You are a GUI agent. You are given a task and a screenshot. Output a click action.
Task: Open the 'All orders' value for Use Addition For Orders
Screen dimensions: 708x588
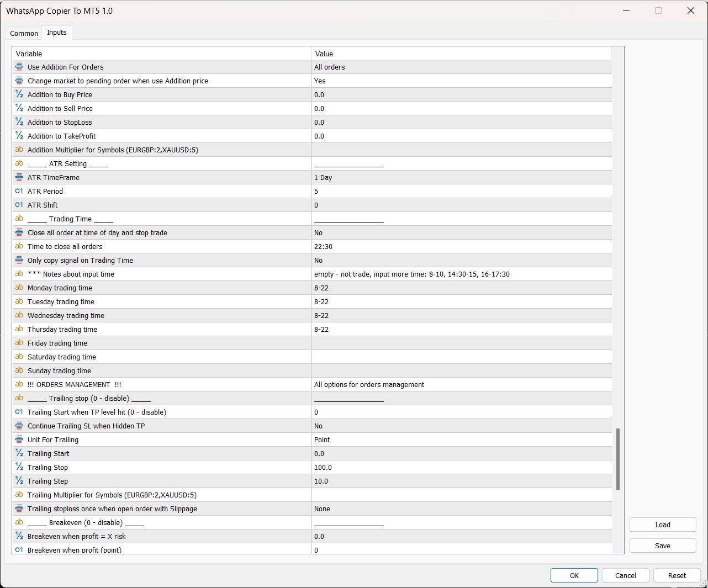click(x=462, y=67)
